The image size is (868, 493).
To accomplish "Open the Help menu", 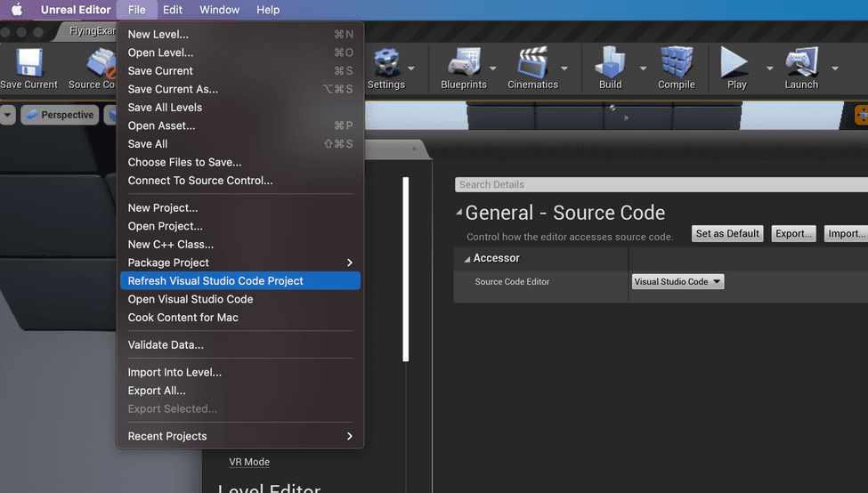I will [x=268, y=10].
